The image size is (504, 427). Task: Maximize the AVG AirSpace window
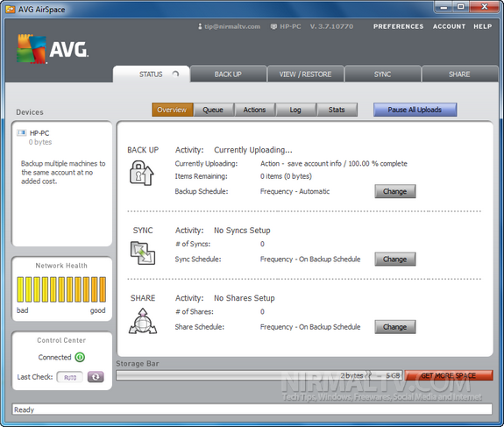tap(461, 7)
